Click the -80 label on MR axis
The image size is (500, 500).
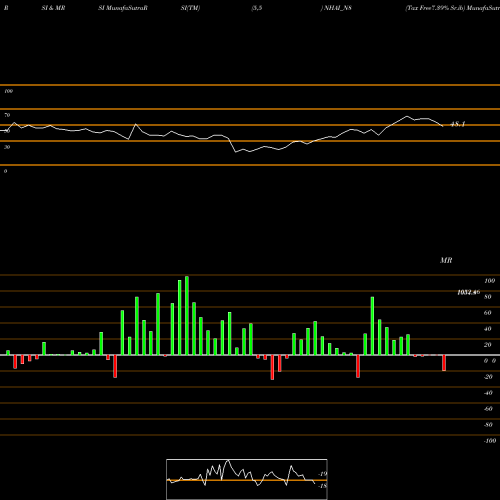(x=488, y=425)
